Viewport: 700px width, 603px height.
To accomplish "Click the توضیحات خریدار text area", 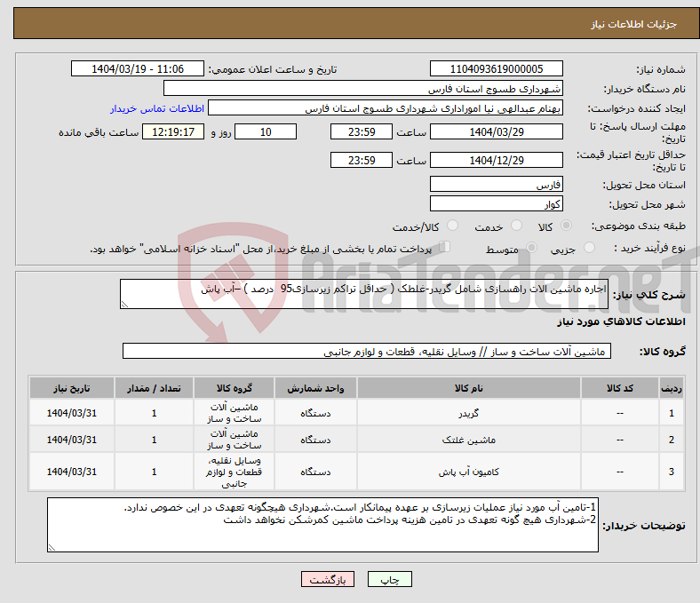I will coord(322,525).
